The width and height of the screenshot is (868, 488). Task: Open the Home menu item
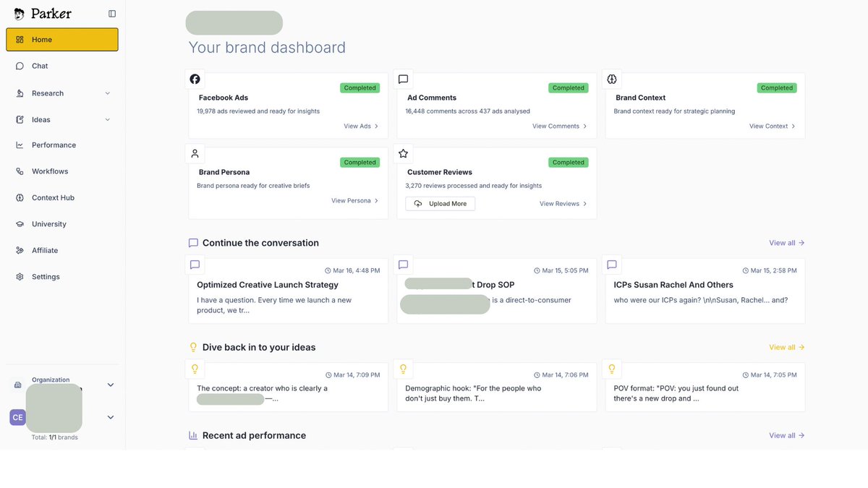(62, 40)
